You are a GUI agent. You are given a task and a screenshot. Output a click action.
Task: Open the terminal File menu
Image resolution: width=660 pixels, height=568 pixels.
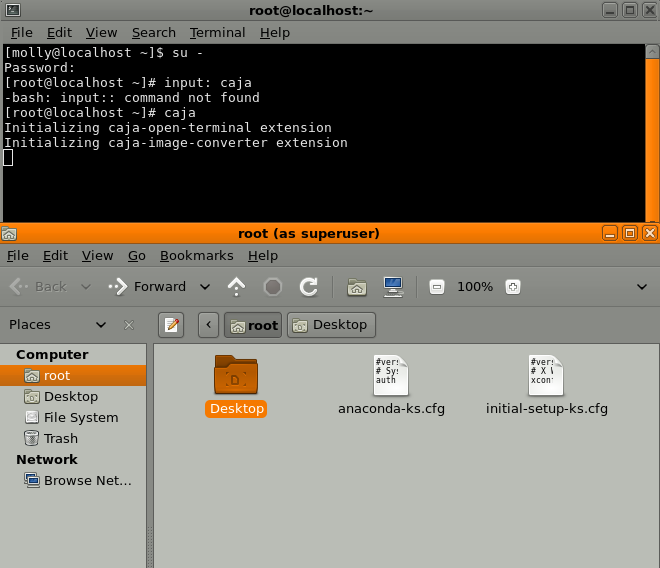point(21,32)
